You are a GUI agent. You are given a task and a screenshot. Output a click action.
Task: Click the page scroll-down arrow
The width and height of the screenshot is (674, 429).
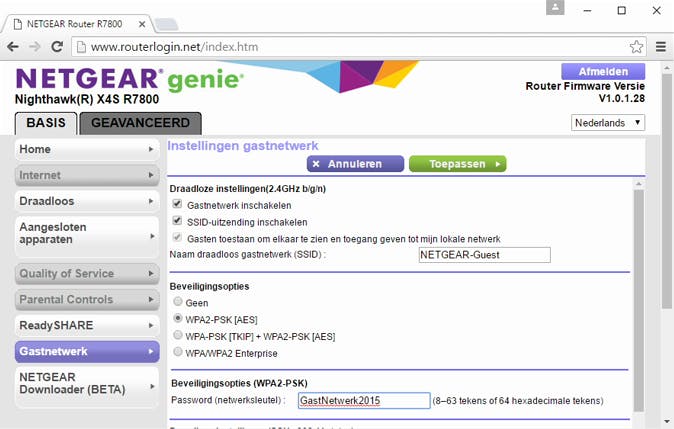[667, 422]
